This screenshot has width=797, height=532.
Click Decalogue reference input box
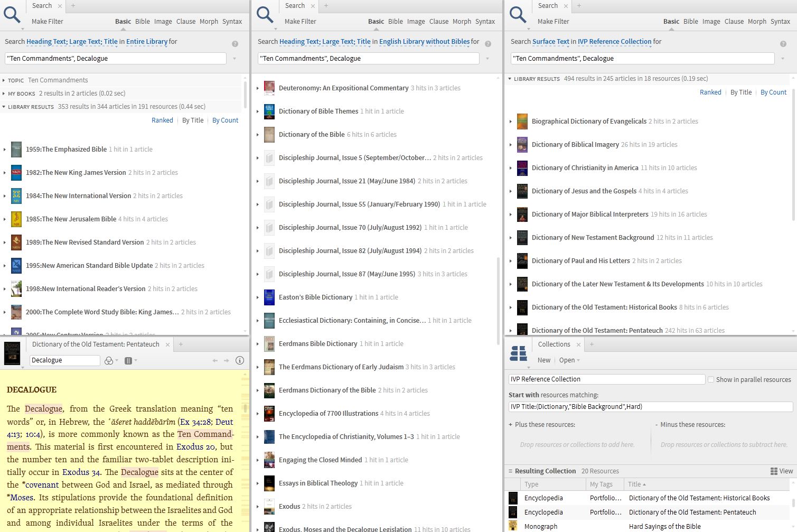(65, 360)
